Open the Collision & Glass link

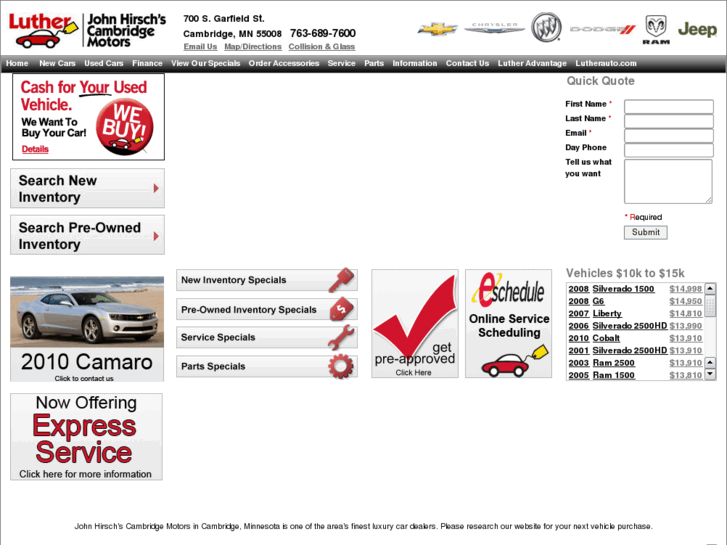pos(322,47)
